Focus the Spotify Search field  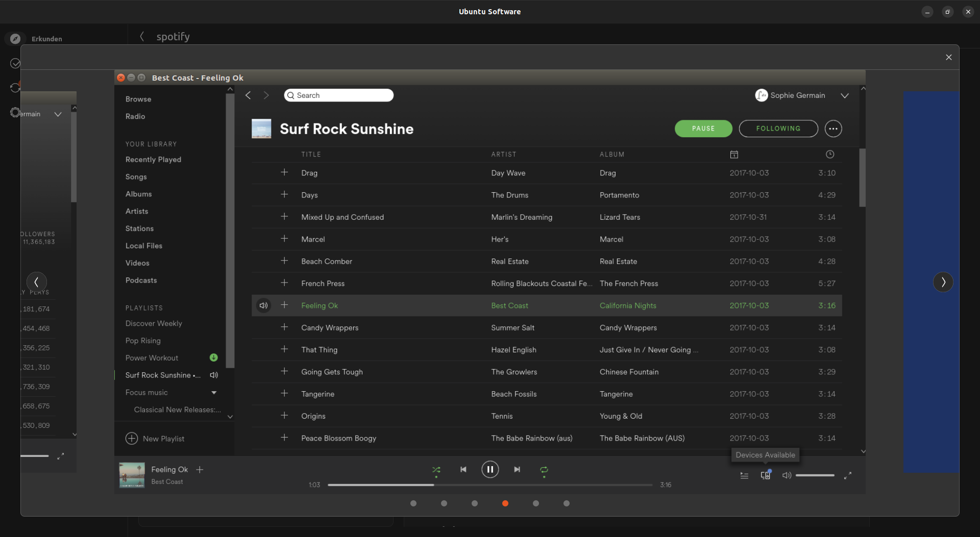pyautogui.click(x=339, y=95)
